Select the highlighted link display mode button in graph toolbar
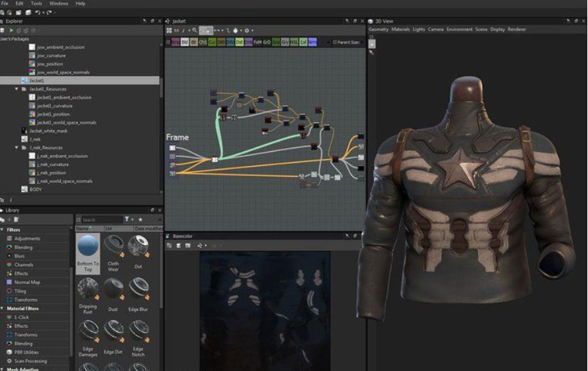This screenshot has height=371, width=588. [206, 30]
